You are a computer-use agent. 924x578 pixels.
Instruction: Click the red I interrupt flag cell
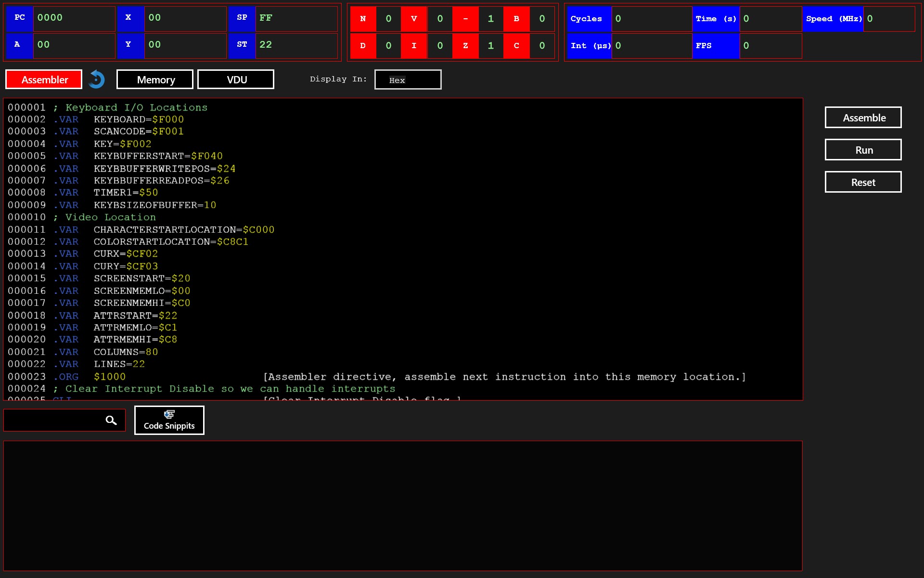click(414, 46)
